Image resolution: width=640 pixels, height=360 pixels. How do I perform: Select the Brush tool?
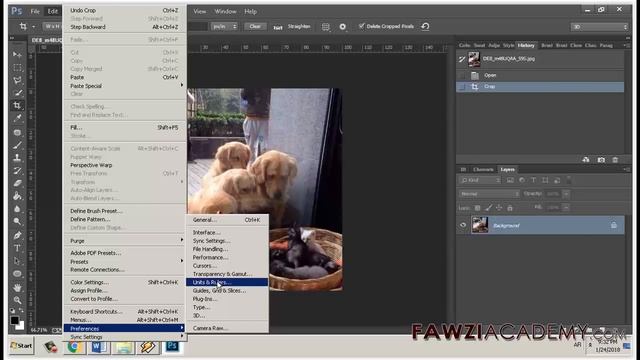pyautogui.click(x=17, y=145)
